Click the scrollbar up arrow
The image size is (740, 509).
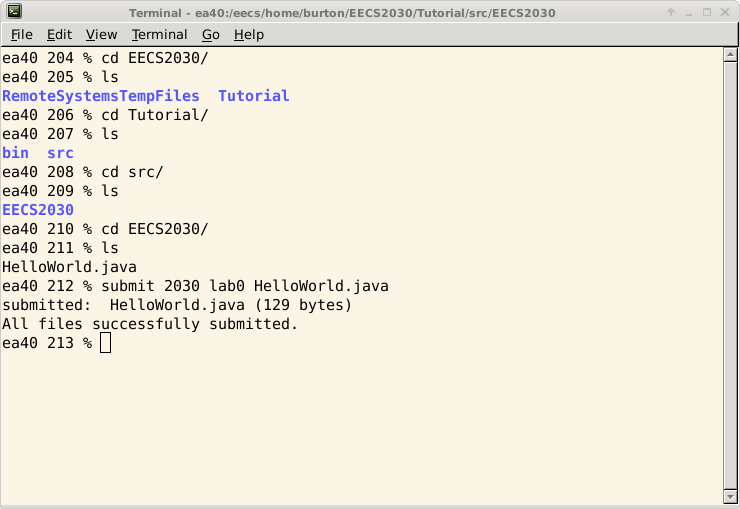pos(730,55)
